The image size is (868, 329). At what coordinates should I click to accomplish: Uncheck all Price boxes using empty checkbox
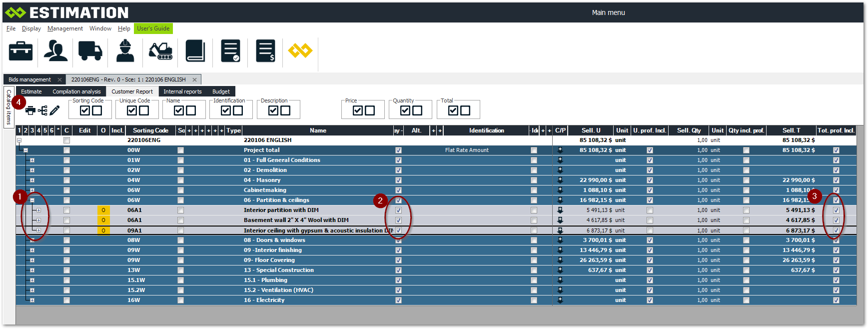pyautogui.click(x=370, y=110)
